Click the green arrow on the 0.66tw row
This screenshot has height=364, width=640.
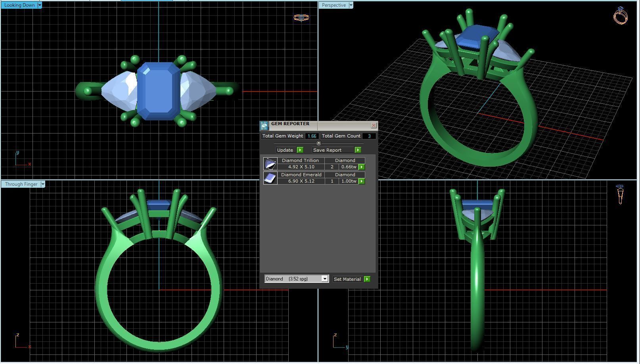[362, 167]
